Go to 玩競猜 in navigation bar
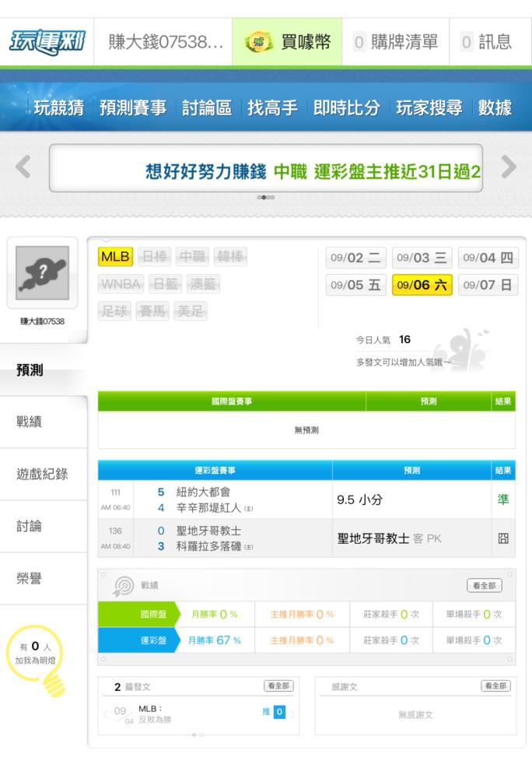This screenshot has width=532, height=778. pos(58,107)
